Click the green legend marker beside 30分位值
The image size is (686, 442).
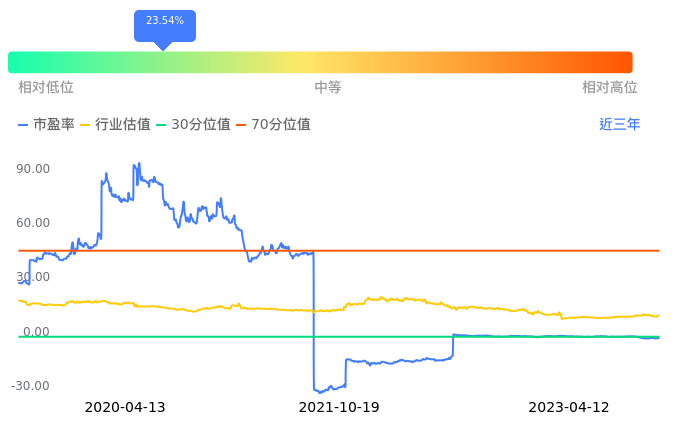(163, 125)
